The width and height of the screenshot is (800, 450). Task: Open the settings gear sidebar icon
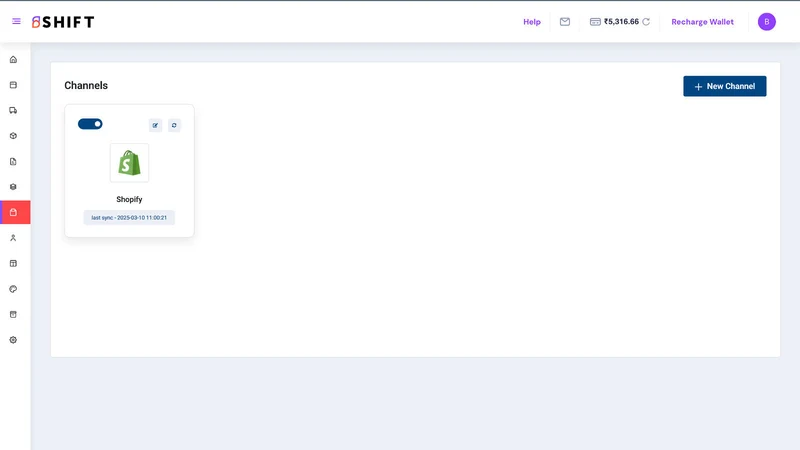tap(13, 340)
